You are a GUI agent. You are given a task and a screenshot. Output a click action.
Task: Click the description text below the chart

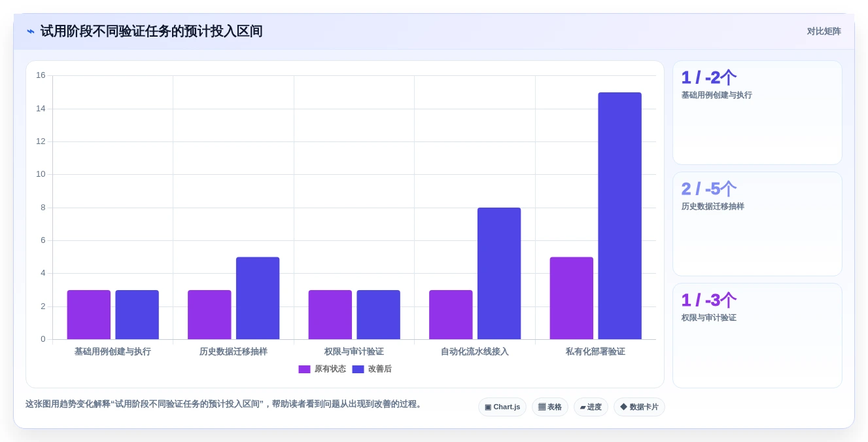[225, 404]
